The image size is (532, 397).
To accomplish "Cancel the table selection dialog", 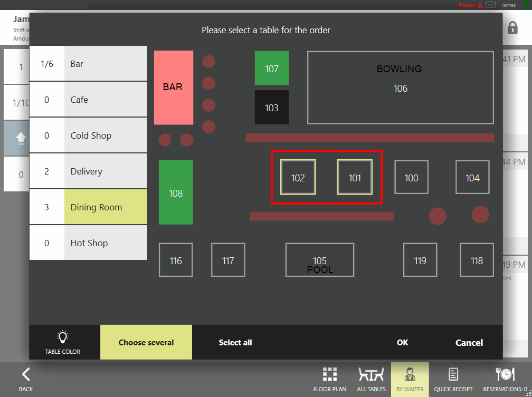I will click(x=469, y=342).
